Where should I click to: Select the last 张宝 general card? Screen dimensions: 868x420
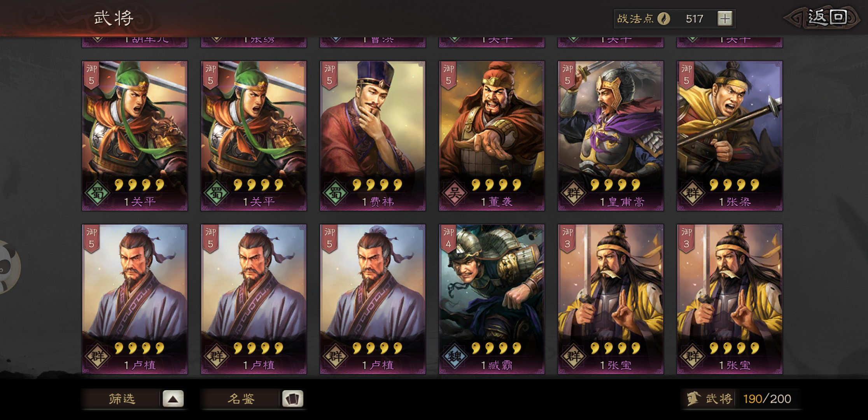[730, 299]
